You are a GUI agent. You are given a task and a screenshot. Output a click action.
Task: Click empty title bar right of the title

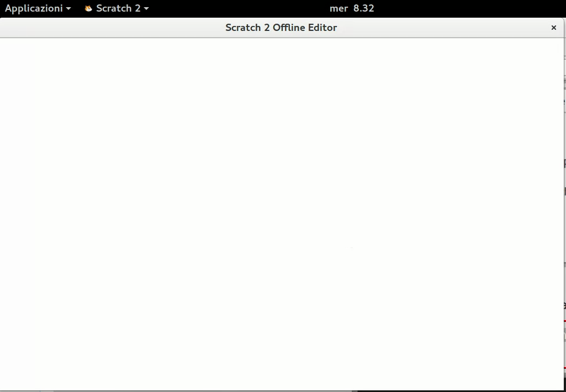[442, 28]
